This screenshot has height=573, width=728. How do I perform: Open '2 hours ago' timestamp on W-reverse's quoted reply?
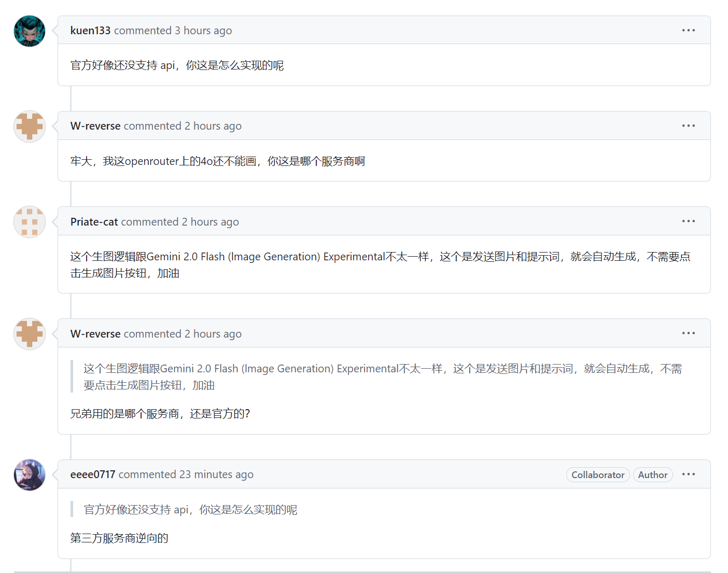[213, 334]
